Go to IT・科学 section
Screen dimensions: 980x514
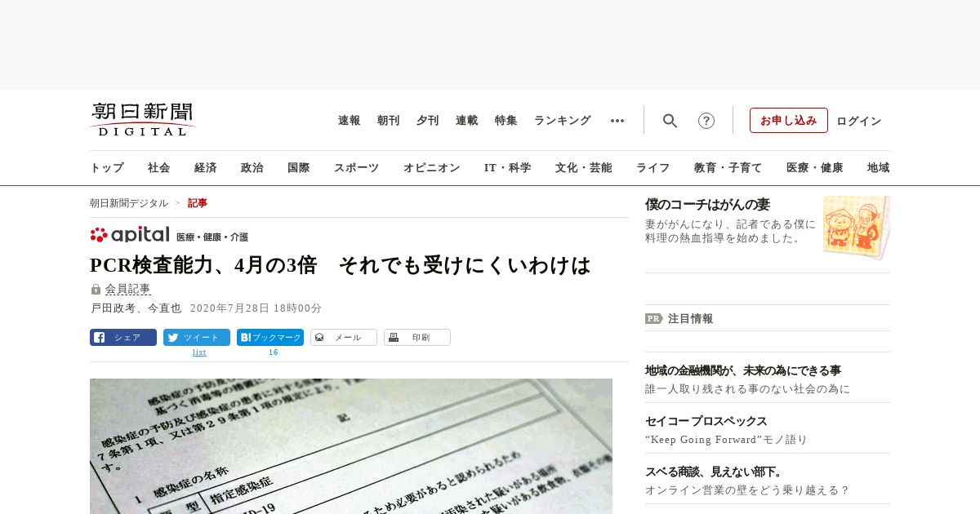(508, 168)
